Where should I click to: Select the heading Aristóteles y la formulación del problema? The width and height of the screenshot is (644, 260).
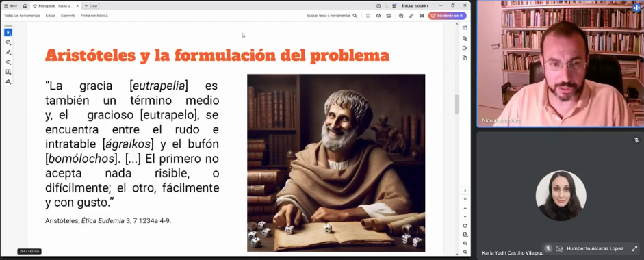217,55
